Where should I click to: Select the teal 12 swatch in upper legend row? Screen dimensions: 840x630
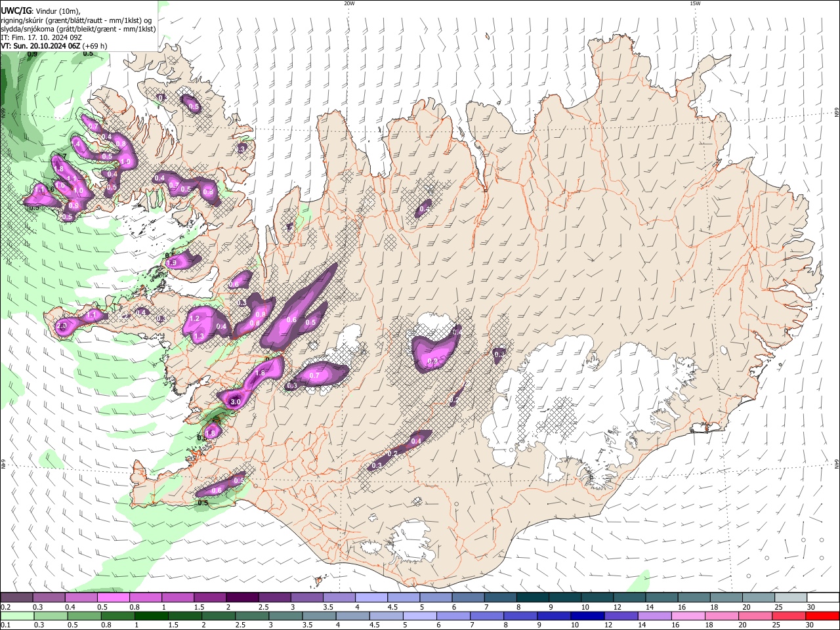coord(629,598)
